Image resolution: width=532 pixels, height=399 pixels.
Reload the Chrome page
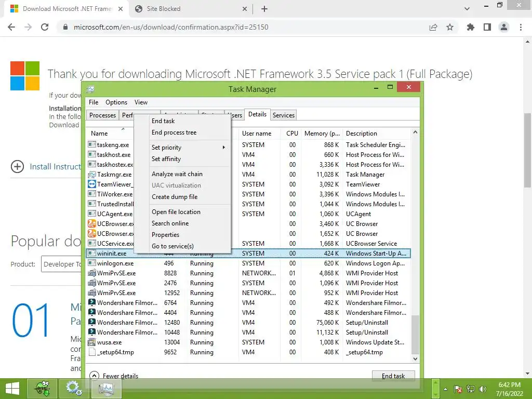[x=45, y=27]
